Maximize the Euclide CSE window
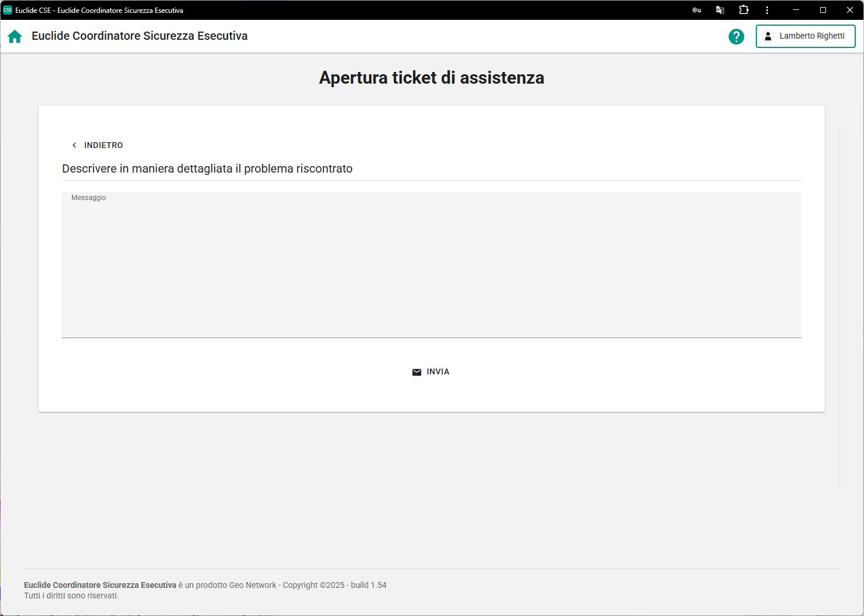 tap(822, 10)
